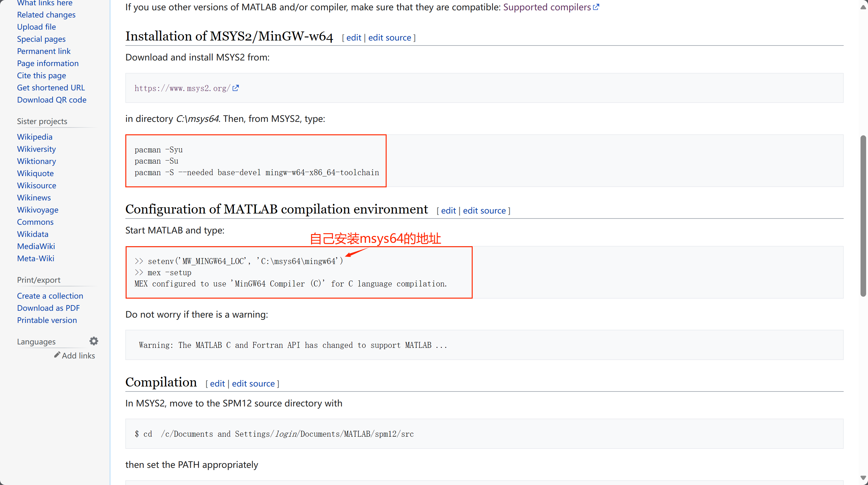The height and width of the screenshot is (485, 868).
Task: Open the Download as PDF link
Action: (48, 308)
